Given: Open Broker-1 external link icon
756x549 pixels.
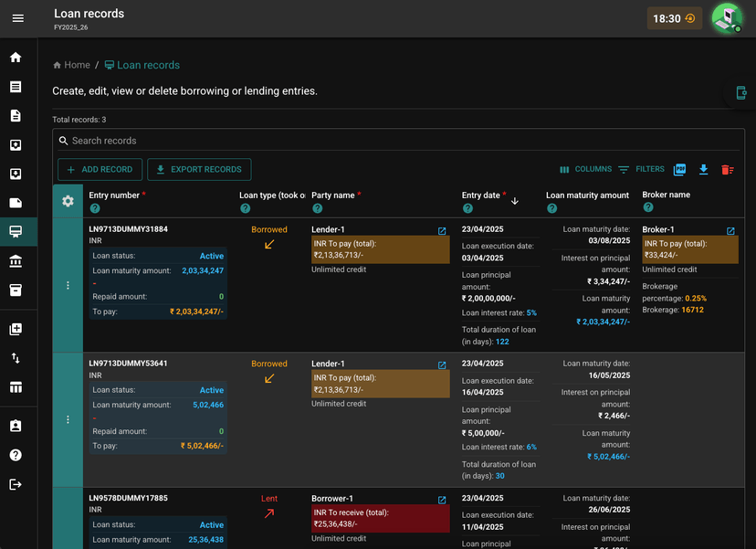Looking at the screenshot, I should pyautogui.click(x=730, y=231).
